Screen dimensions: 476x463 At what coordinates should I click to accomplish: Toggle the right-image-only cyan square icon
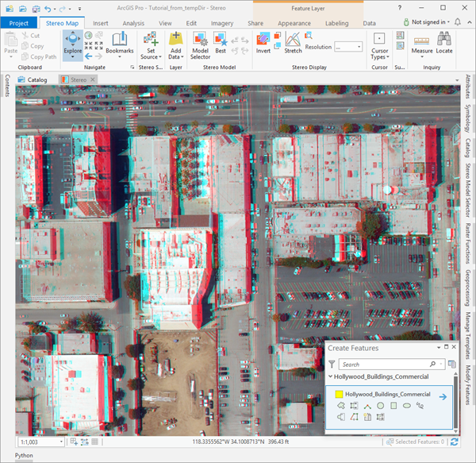click(x=277, y=46)
